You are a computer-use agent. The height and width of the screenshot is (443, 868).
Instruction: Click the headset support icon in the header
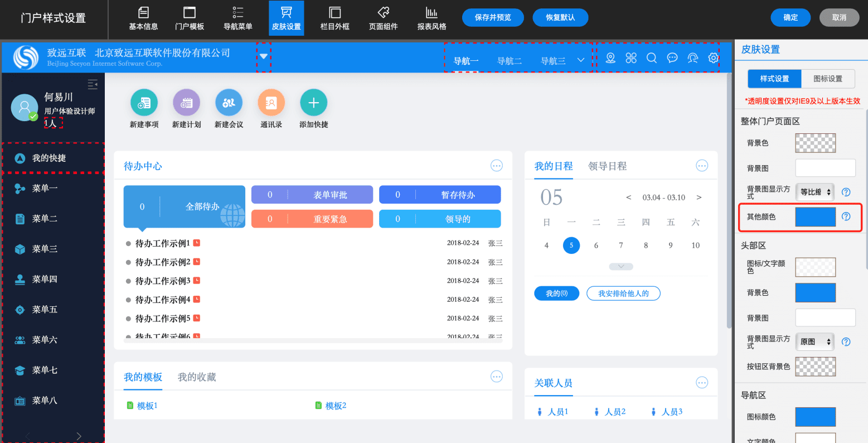click(x=693, y=58)
